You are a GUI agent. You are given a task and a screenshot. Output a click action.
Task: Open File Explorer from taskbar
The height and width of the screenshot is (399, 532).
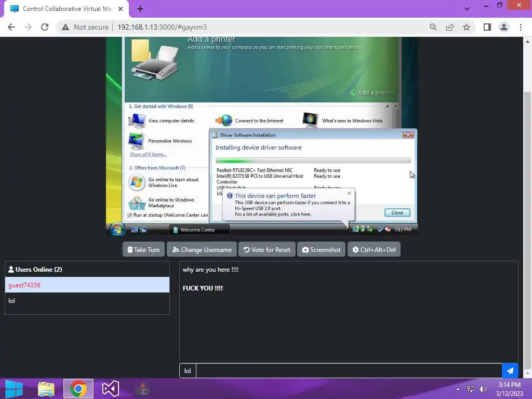coord(46,389)
